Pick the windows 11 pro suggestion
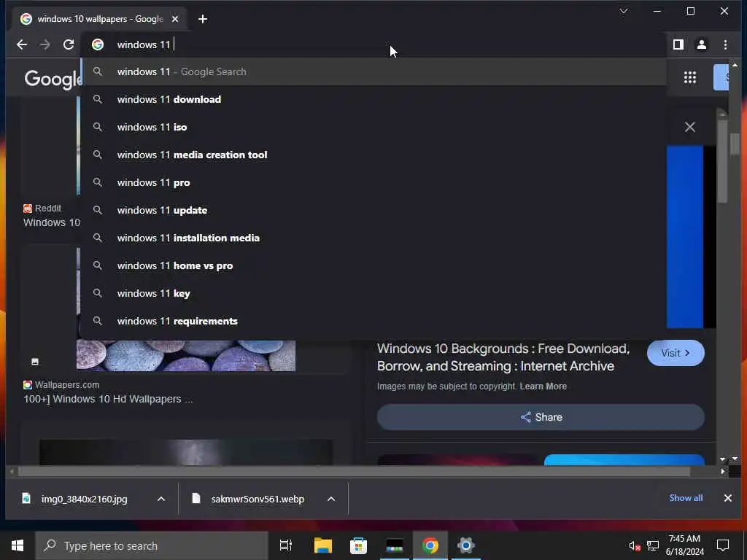 (373, 182)
